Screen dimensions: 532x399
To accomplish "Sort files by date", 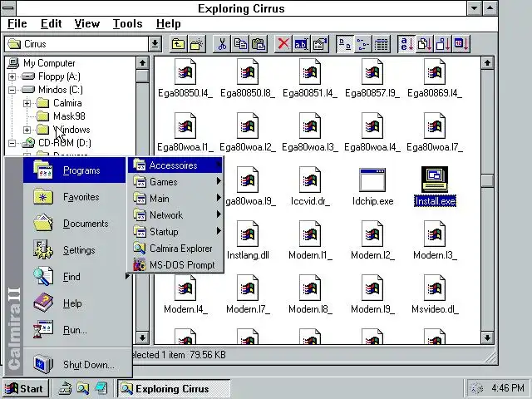I will point(461,44).
